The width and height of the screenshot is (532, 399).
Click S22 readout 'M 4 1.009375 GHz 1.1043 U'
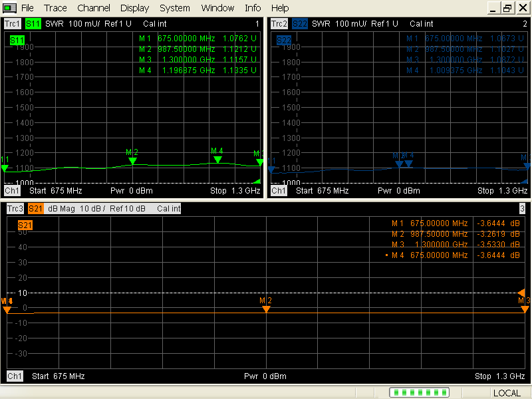click(465, 70)
